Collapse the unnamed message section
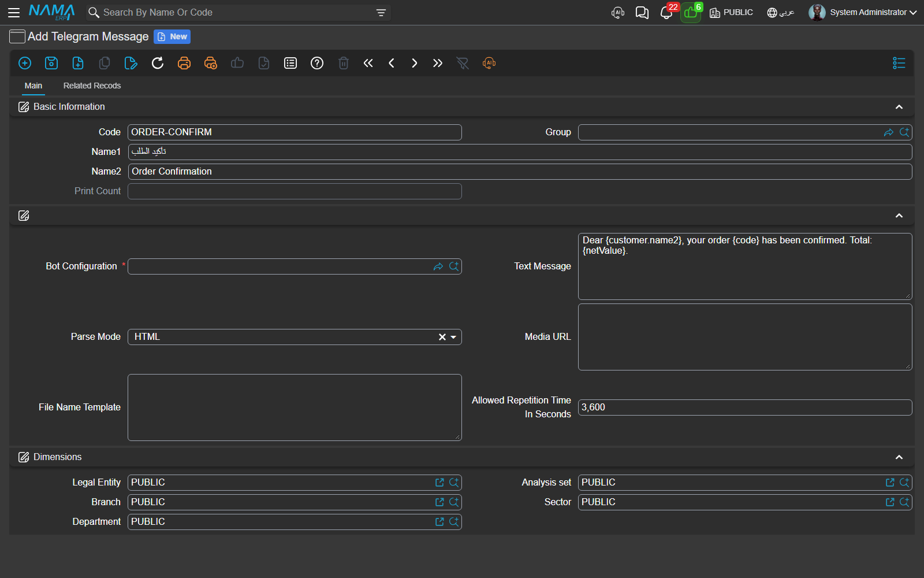Screen dimensions: 924x578 tap(899, 216)
